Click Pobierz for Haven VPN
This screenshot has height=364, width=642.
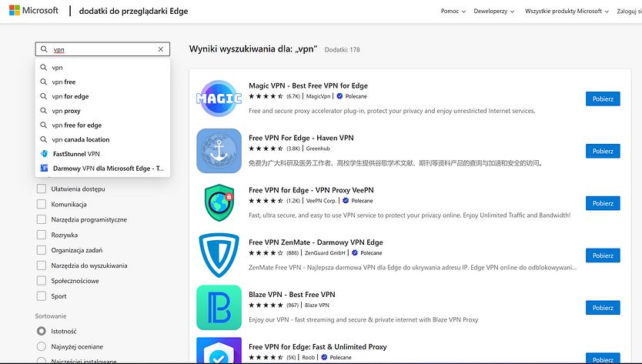603,151
